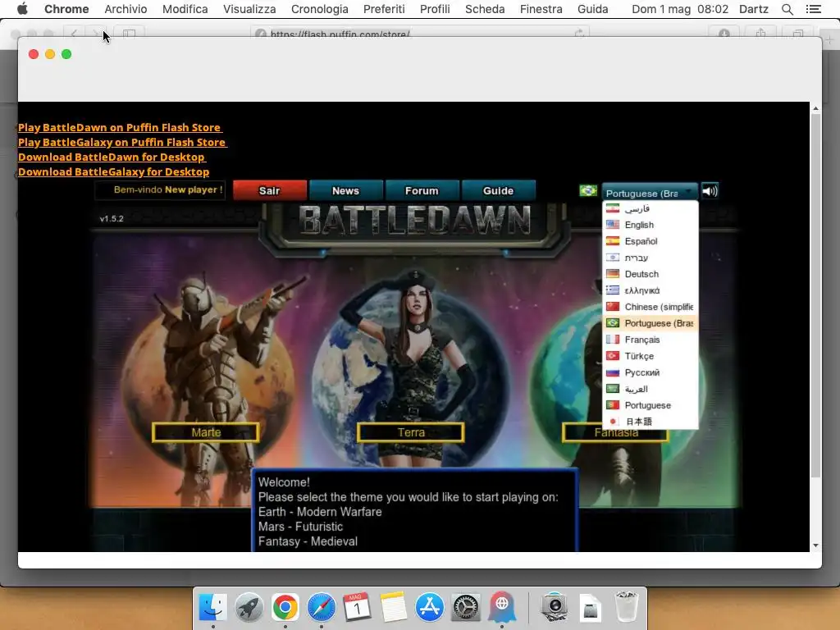
Task: Click the red Sair button
Action: click(x=269, y=190)
